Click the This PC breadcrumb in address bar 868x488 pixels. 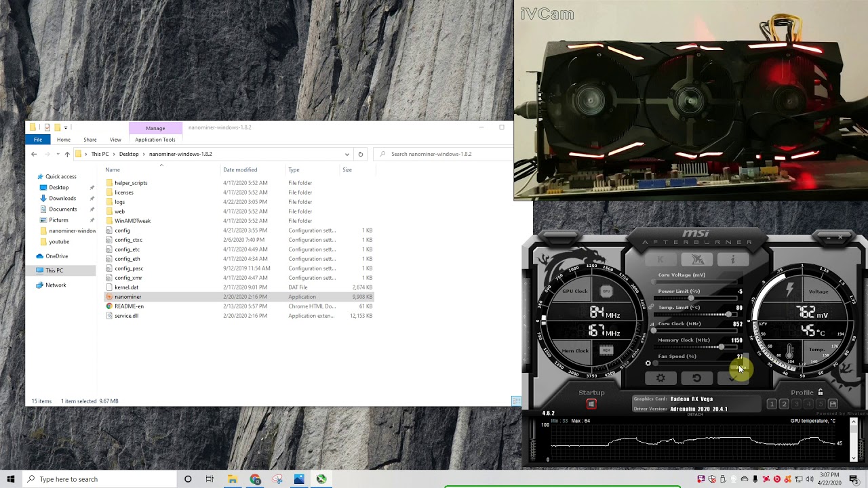pyautogui.click(x=100, y=154)
